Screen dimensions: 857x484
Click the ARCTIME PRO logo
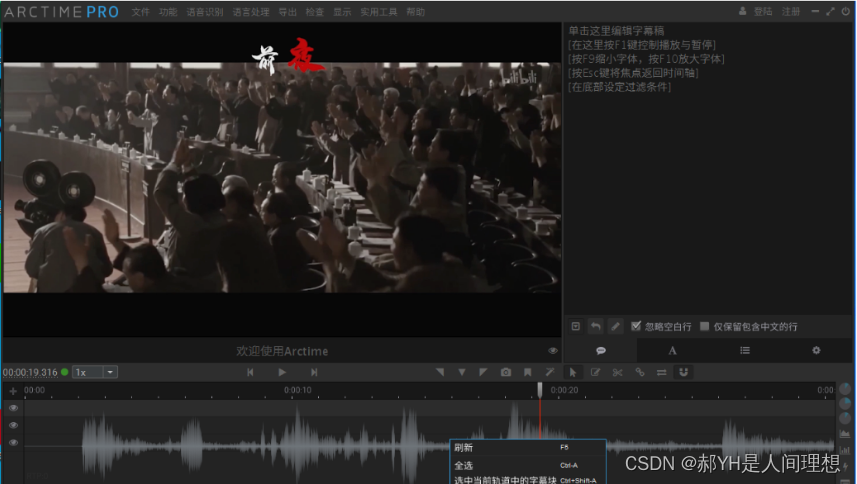[x=61, y=12]
